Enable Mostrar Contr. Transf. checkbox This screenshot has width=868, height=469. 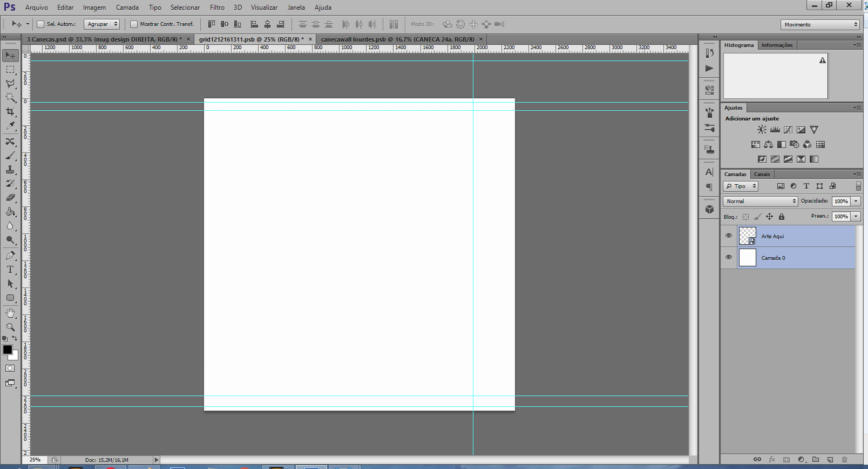point(134,24)
